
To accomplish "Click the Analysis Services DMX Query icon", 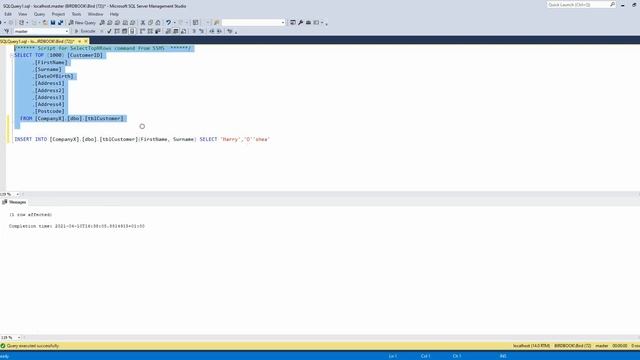I will coord(117,22).
